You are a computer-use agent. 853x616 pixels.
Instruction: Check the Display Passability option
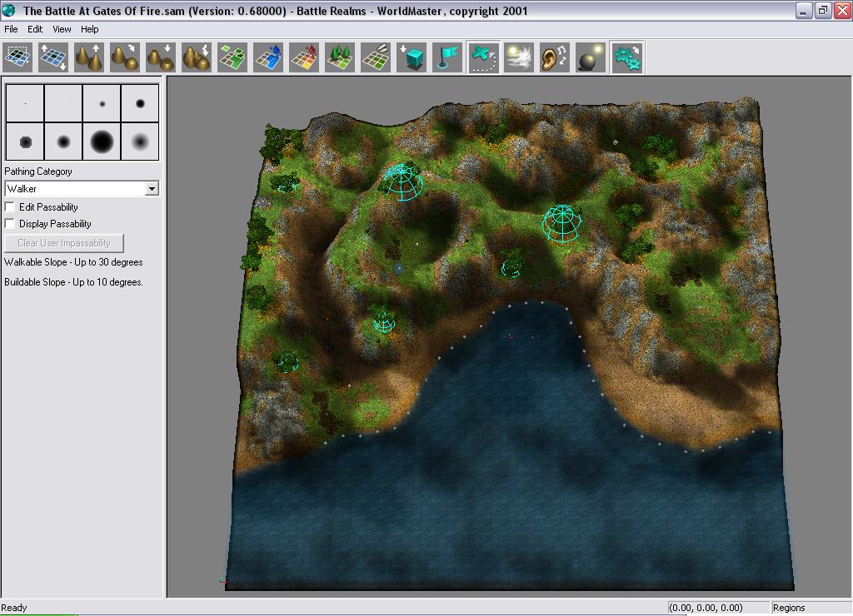click(x=10, y=223)
